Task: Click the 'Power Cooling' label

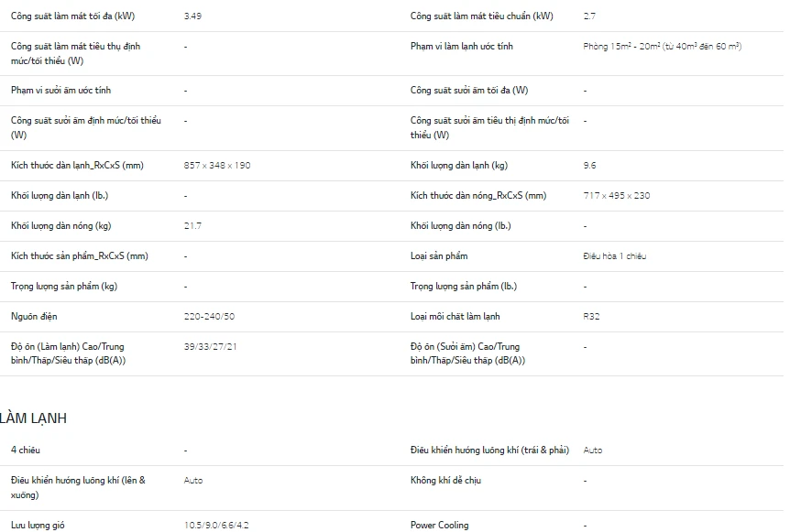Action: (x=440, y=526)
